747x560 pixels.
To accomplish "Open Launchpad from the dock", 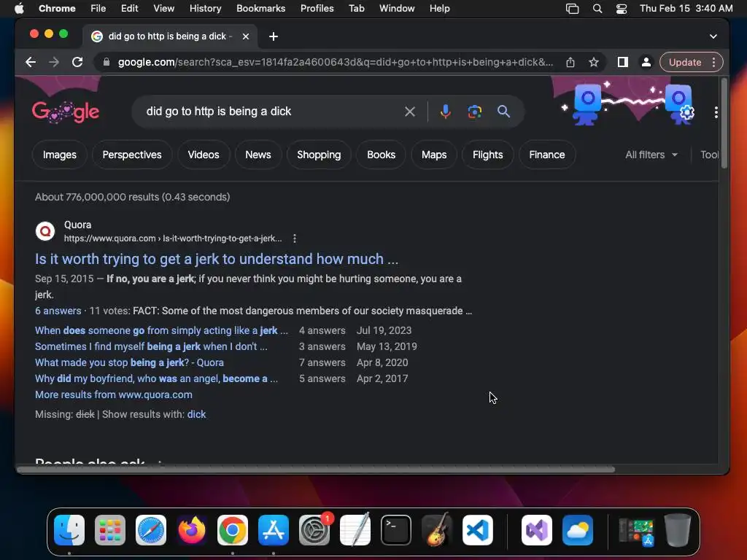I will coord(110,530).
